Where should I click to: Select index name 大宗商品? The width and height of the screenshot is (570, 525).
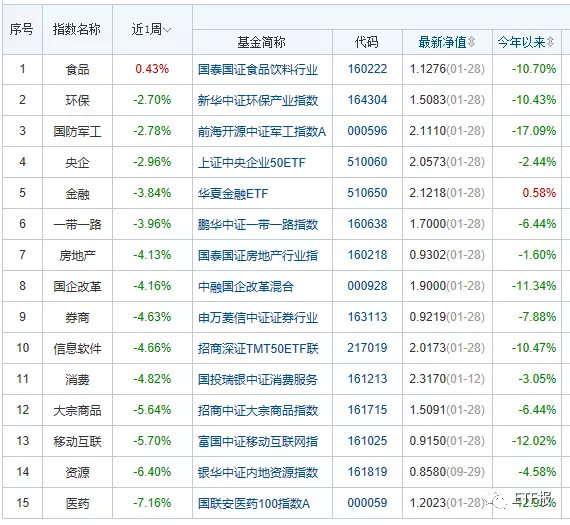[77, 410]
